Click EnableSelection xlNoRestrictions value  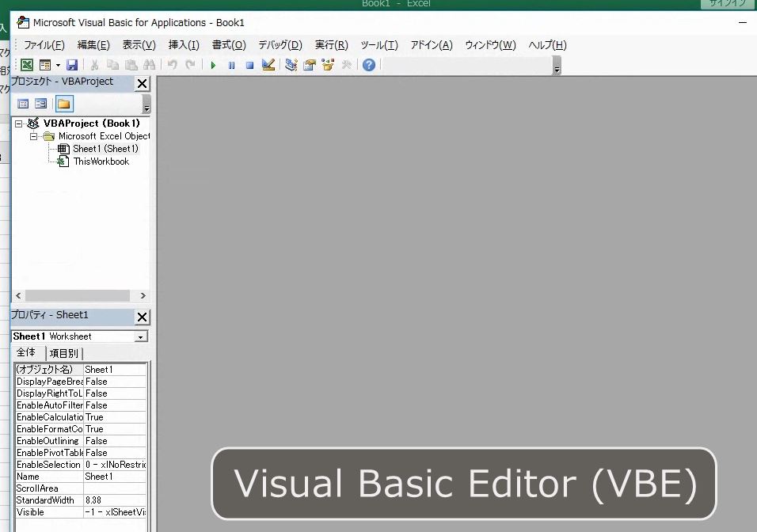coord(115,465)
